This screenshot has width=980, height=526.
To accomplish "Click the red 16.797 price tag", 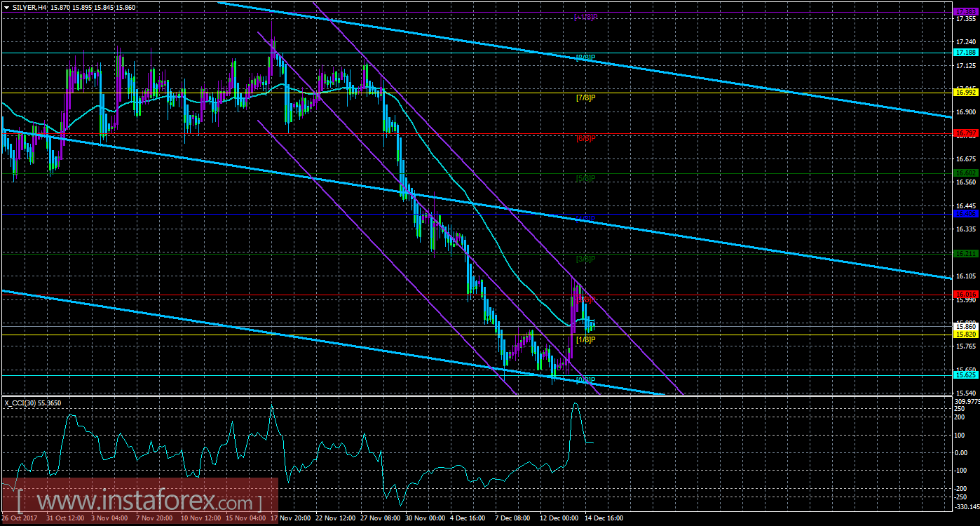I will click(x=965, y=133).
